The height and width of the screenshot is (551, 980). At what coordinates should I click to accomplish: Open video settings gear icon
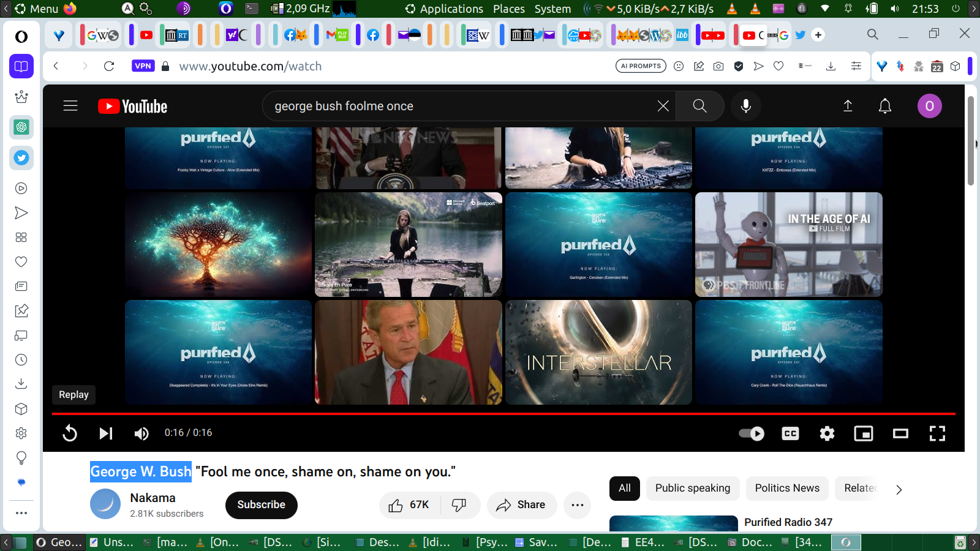pos(827,433)
